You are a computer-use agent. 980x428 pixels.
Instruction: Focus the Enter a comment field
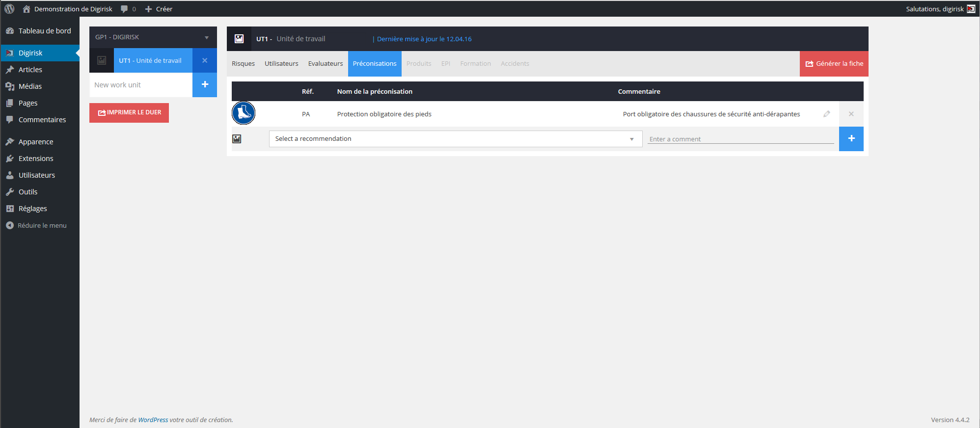741,139
